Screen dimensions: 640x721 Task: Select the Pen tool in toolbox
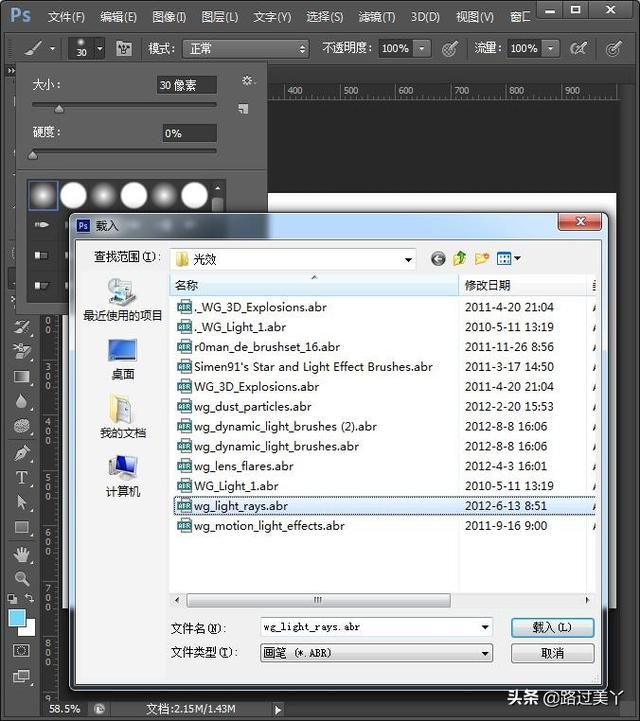pyautogui.click(x=22, y=453)
